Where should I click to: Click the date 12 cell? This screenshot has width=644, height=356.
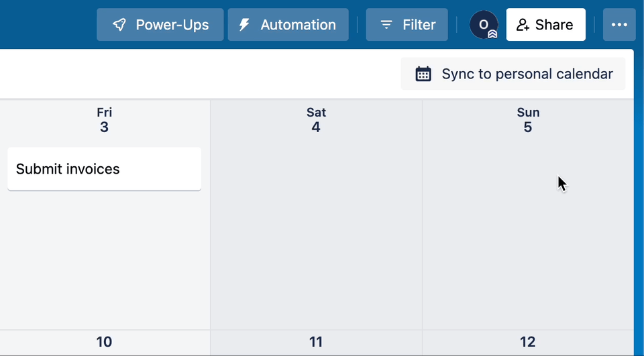[528, 342]
